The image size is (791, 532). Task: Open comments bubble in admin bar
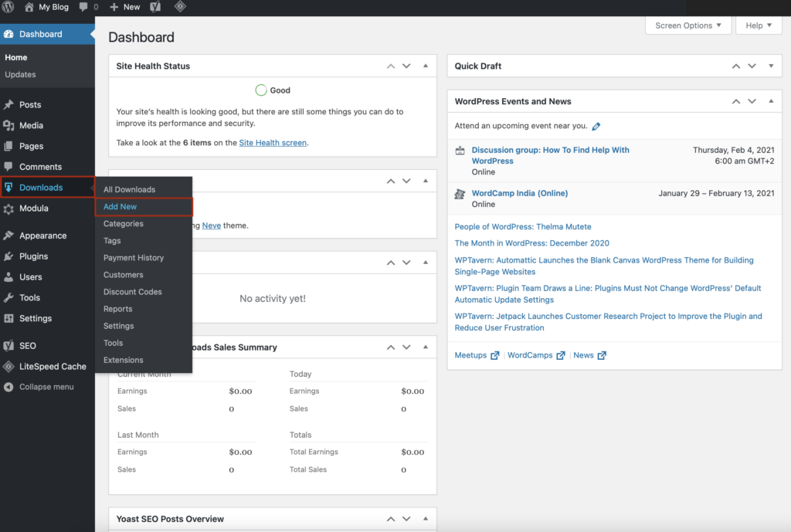point(83,7)
